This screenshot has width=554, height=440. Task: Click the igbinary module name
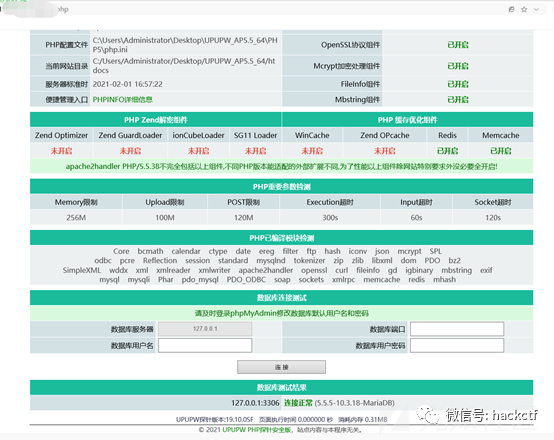[419, 270]
